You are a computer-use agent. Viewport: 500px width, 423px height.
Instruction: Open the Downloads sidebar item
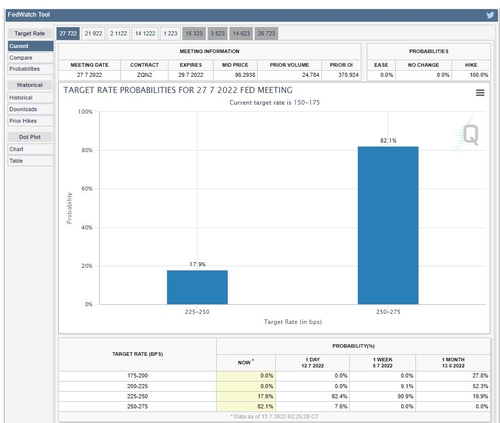[30, 109]
